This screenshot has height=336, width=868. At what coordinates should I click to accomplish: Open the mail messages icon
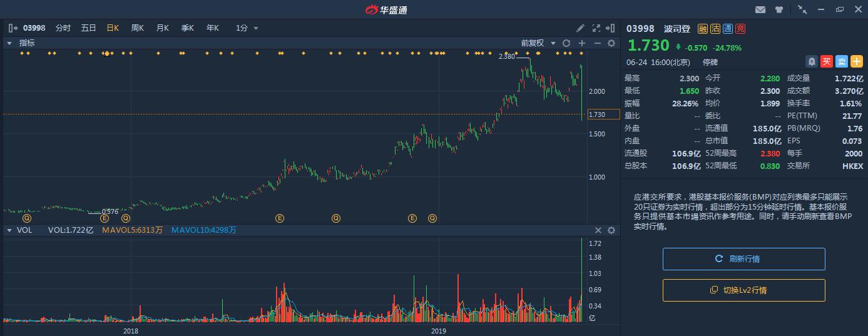(x=760, y=9)
